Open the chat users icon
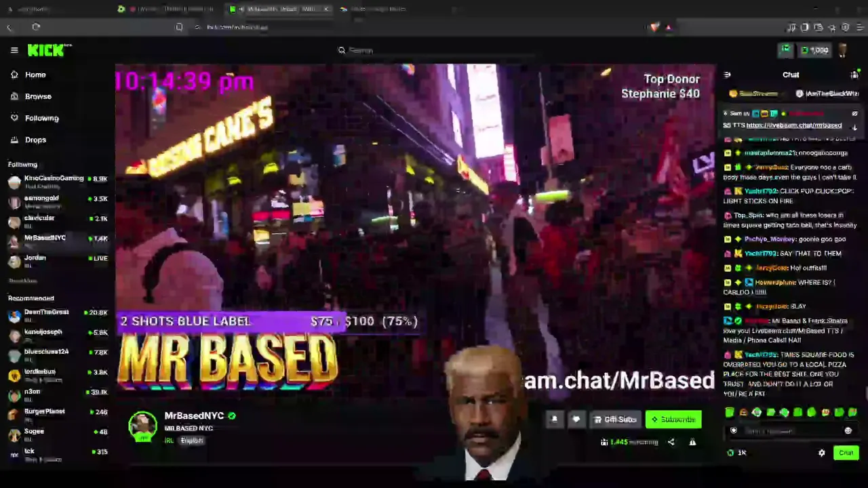868x488 pixels. (854, 75)
